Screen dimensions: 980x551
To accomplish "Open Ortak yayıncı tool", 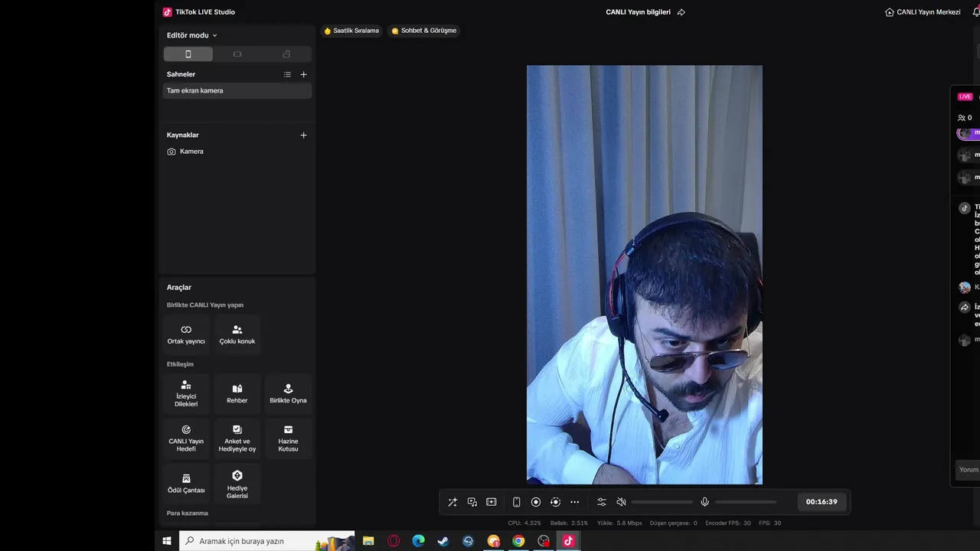I will click(x=186, y=334).
